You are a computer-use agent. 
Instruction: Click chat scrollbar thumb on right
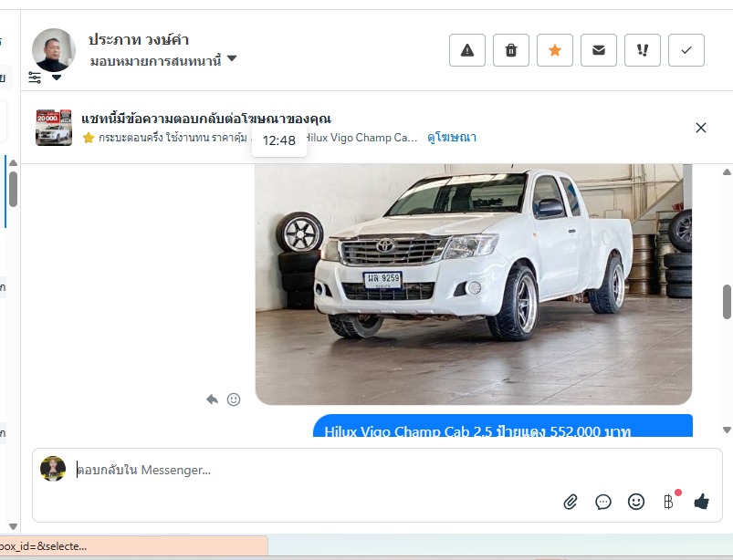(x=727, y=302)
